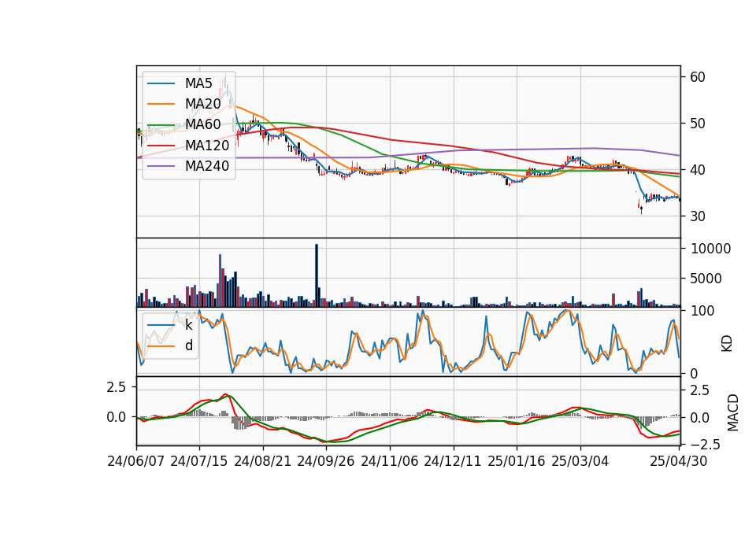Click the 24/09/26 date tick label
The height and width of the screenshot is (543, 756).
pos(326,461)
